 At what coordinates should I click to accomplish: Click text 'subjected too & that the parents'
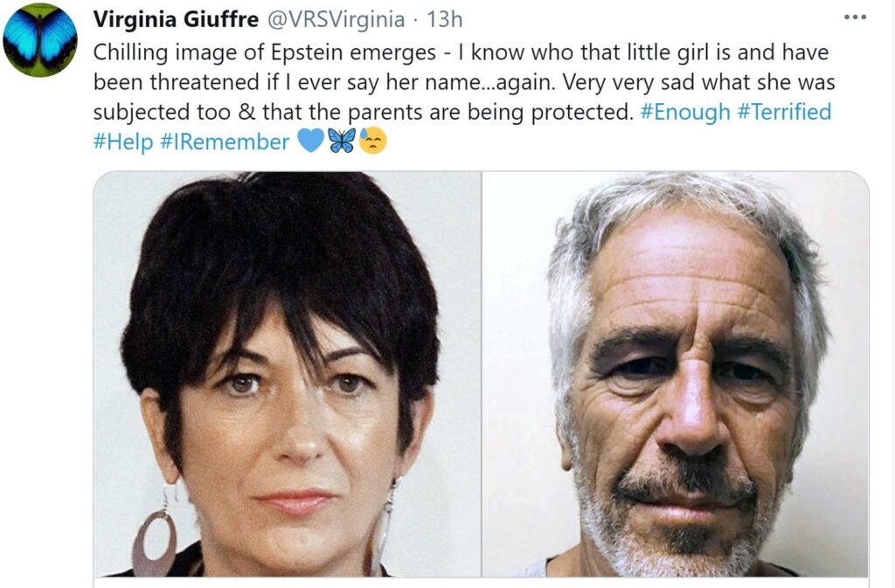[x=259, y=112]
